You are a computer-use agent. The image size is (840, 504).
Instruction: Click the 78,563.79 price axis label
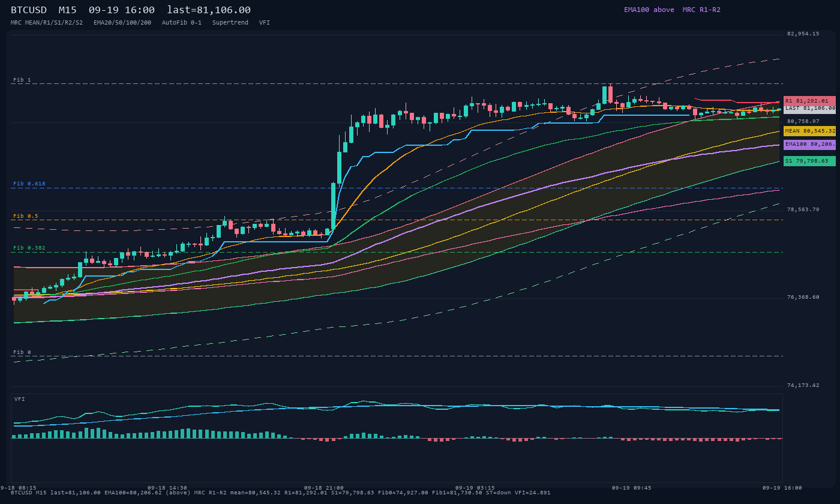(x=803, y=209)
